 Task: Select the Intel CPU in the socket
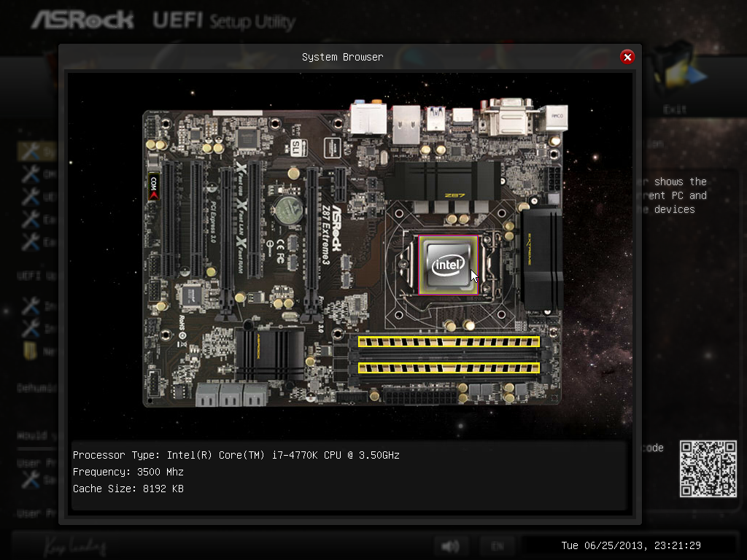pos(448,265)
